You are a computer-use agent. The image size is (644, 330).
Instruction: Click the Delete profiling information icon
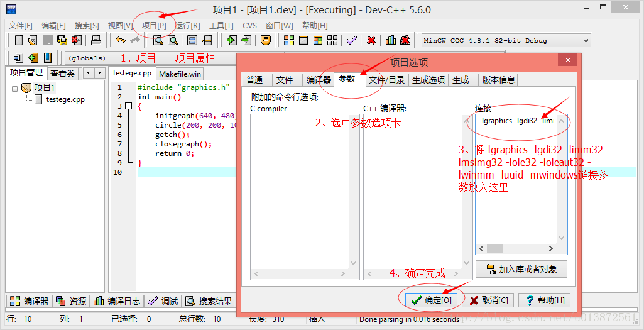pyautogui.click(x=405, y=40)
